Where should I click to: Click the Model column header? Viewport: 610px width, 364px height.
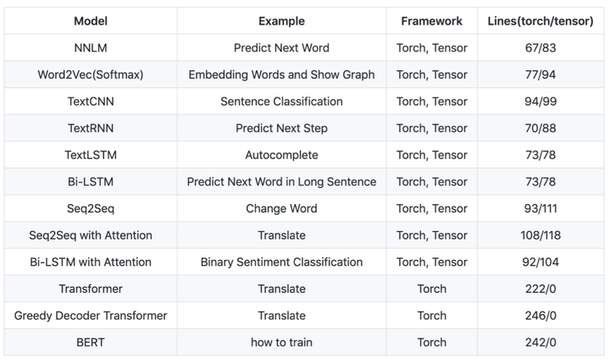91,20
